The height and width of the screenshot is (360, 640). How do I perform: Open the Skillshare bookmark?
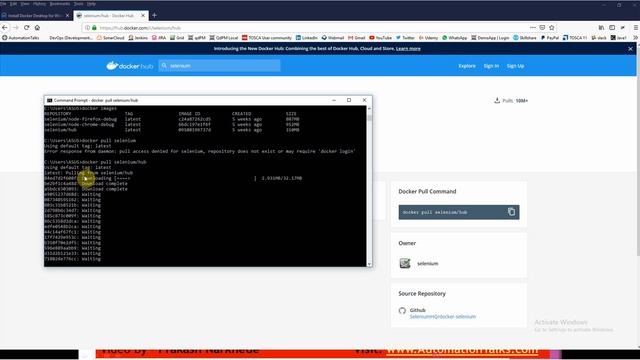[525, 38]
